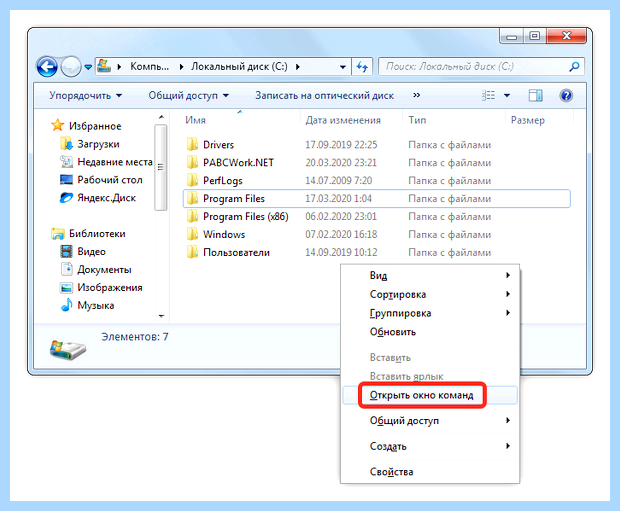The height and width of the screenshot is (511, 620).
Task: Select the Program Files folder icon
Action: (193, 198)
